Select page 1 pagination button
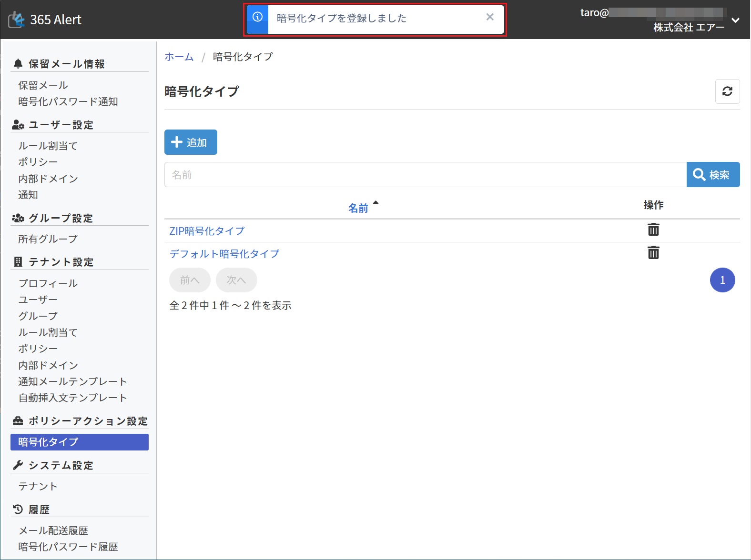 (722, 280)
